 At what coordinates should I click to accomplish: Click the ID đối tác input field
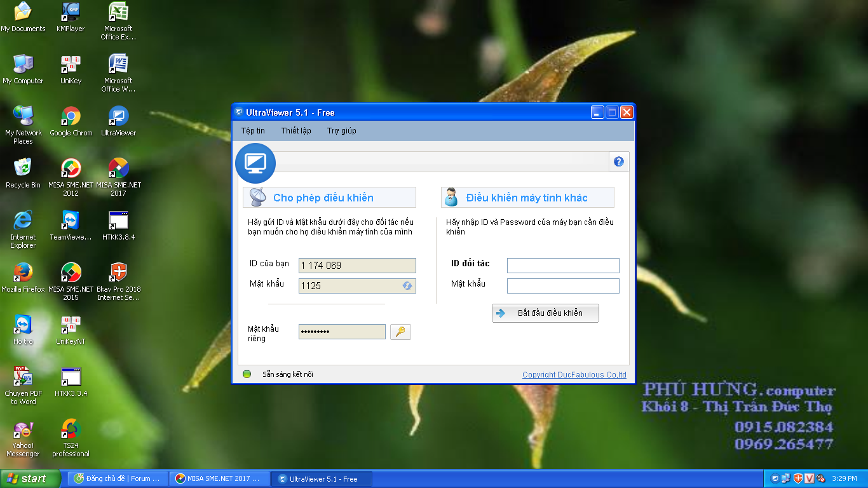pyautogui.click(x=563, y=266)
